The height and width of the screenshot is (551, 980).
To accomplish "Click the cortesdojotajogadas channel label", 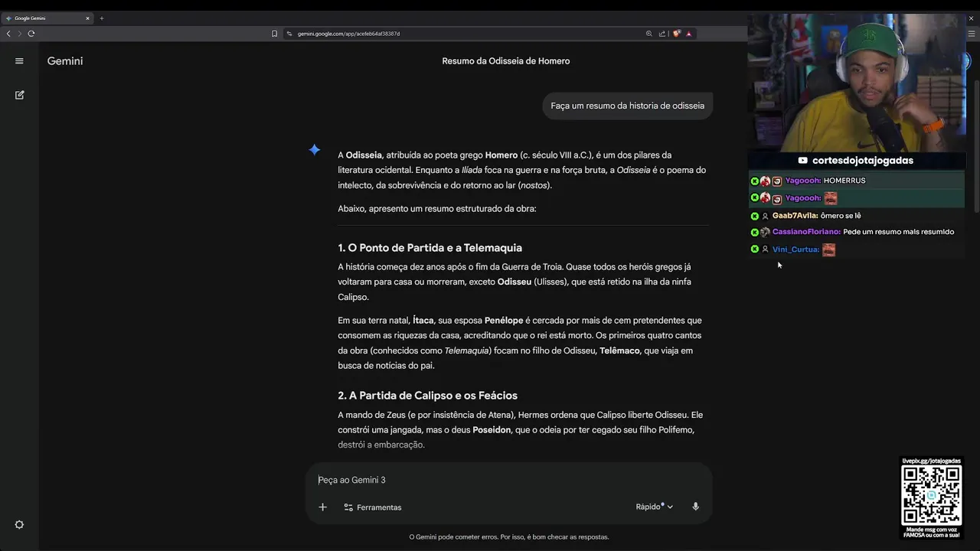I will 856,161.
